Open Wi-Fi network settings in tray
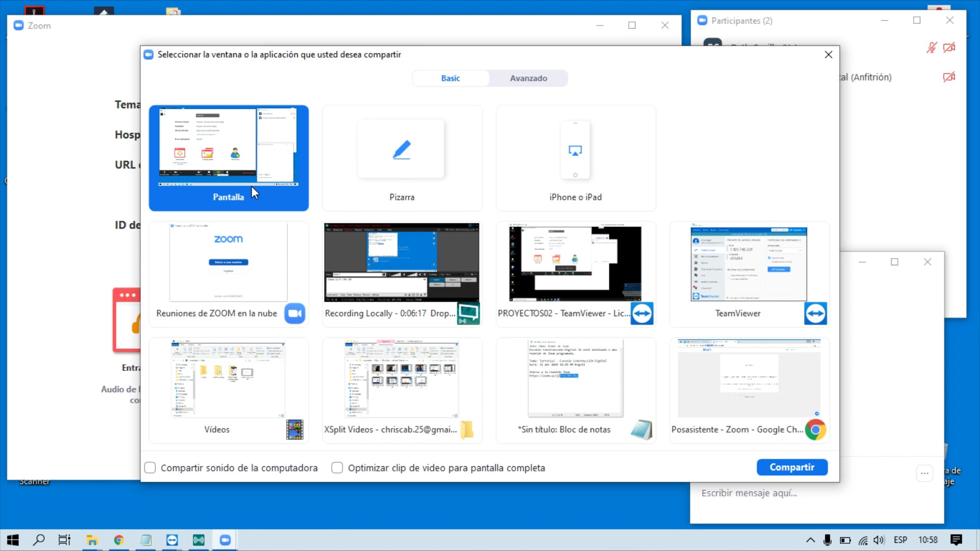Image resolution: width=980 pixels, height=551 pixels. click(x=863, y=540)
